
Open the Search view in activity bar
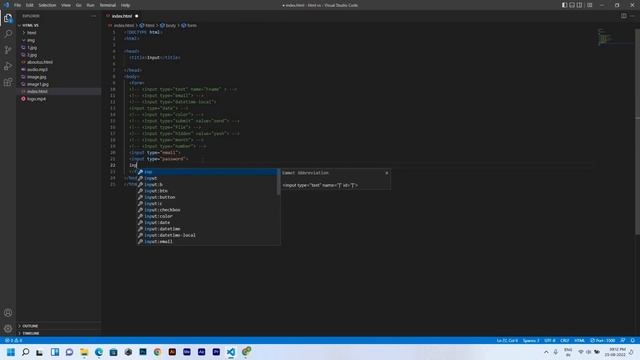coord(8,34)
